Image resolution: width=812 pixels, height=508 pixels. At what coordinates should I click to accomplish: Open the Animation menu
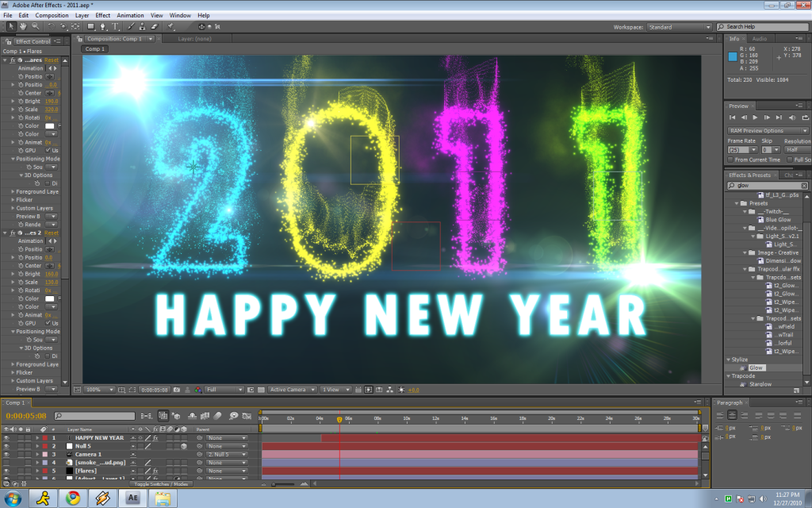(x=131, y=15)
